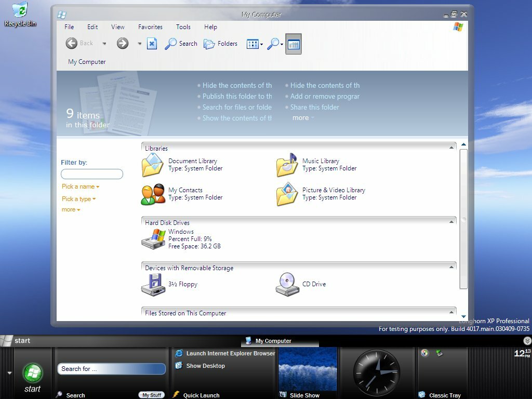Click the My Stuff button

pyautogui.click(x=151, y=395)
